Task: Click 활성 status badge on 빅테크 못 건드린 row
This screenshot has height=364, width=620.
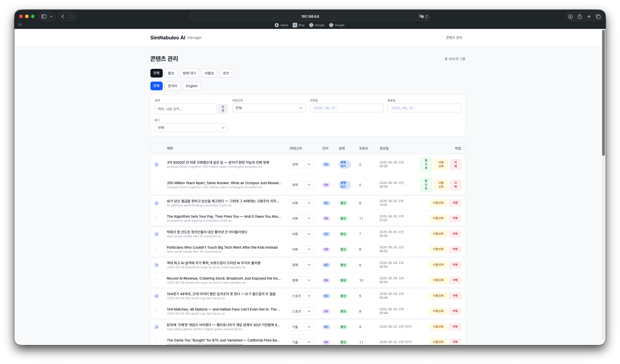Action: pyautogui.click(x=343, y=234)
